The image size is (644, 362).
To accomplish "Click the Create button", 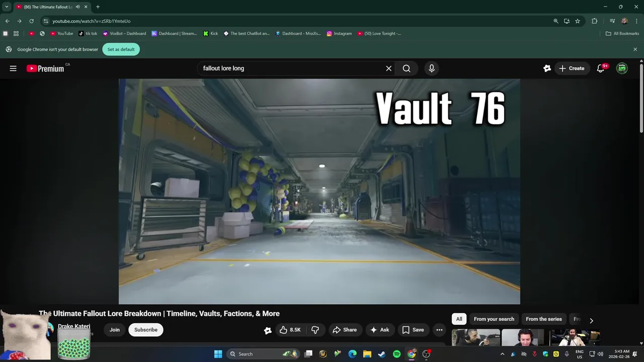I will [572, 68].
